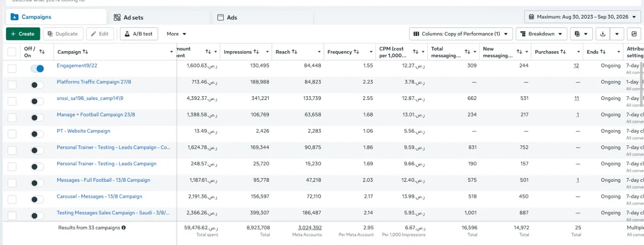Switch on Manage + Football Campaign 23/8

(37, 118)
